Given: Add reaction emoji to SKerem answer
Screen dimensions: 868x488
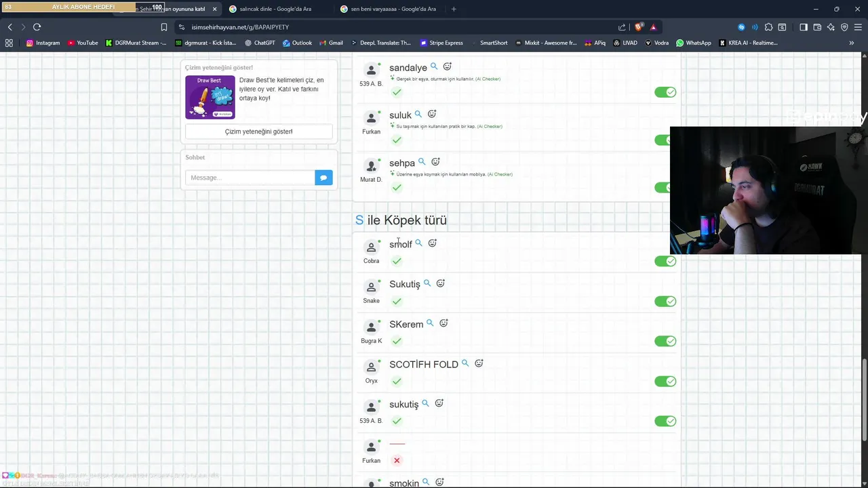Looking at the screenshot, I should 443,323.
